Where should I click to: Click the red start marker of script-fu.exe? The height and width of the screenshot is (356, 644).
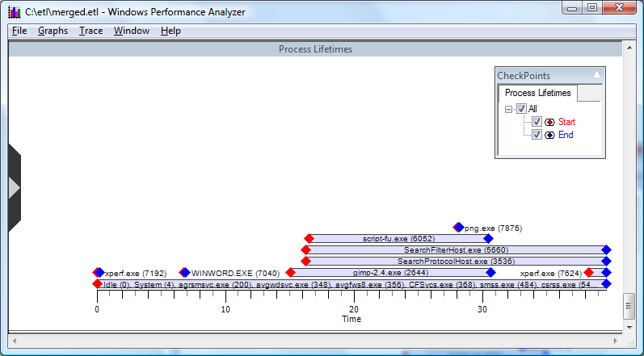(x=309, y=239)
